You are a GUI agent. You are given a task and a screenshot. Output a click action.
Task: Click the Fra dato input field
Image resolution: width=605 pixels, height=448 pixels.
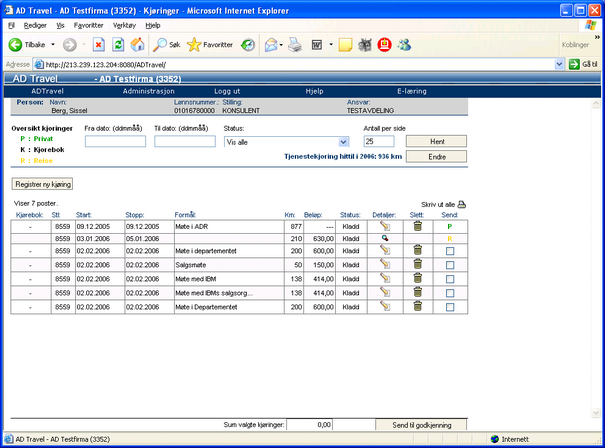[x=115, y=142]
